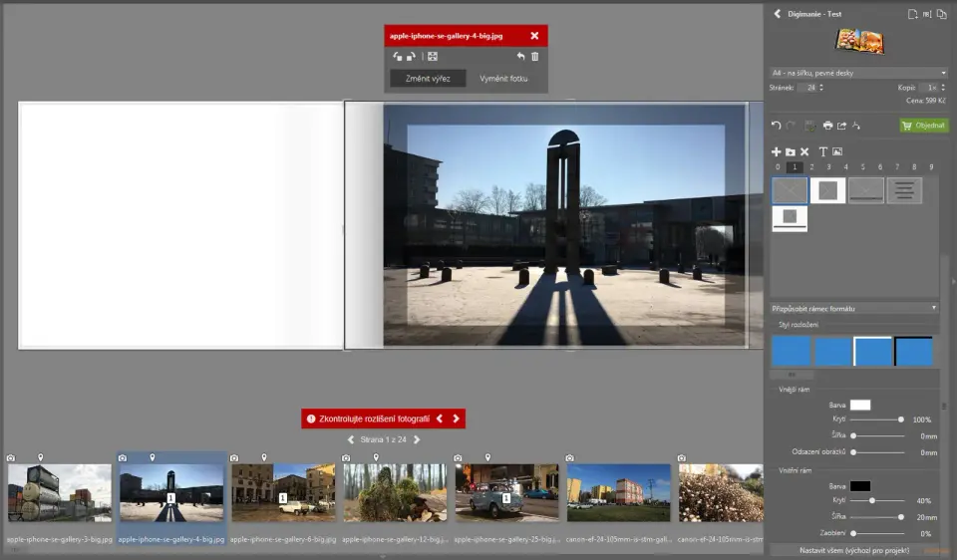Click 'Nastavit všem' button
This screenshot has width=957, height=560.
point(854,550)
